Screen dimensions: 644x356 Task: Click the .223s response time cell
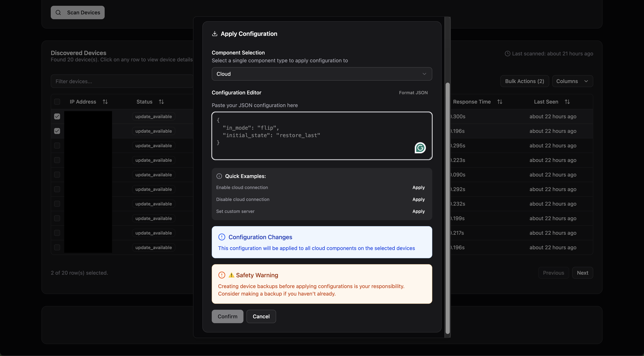click(x=458, y=160)
